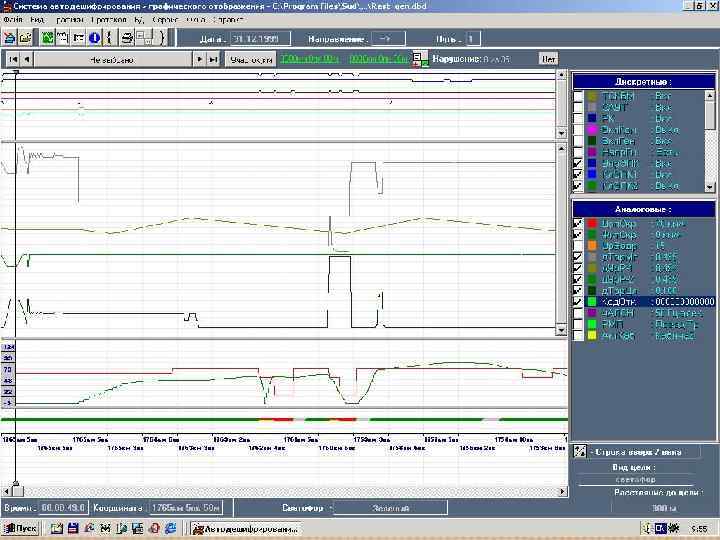Click the Дата input field
The width and height of the screenshot is (720, 540).
click(x=259, y=38)
